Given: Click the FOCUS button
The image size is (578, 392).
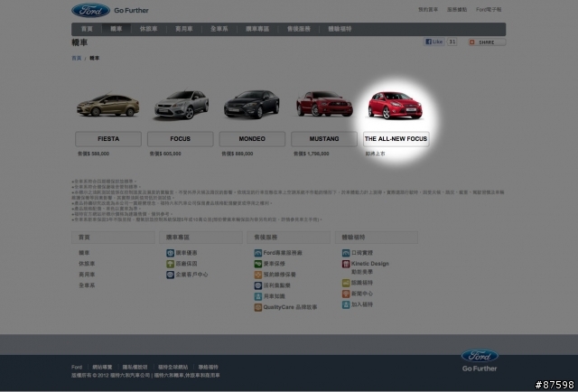Looking at the screenshot, I should [181, 139].
